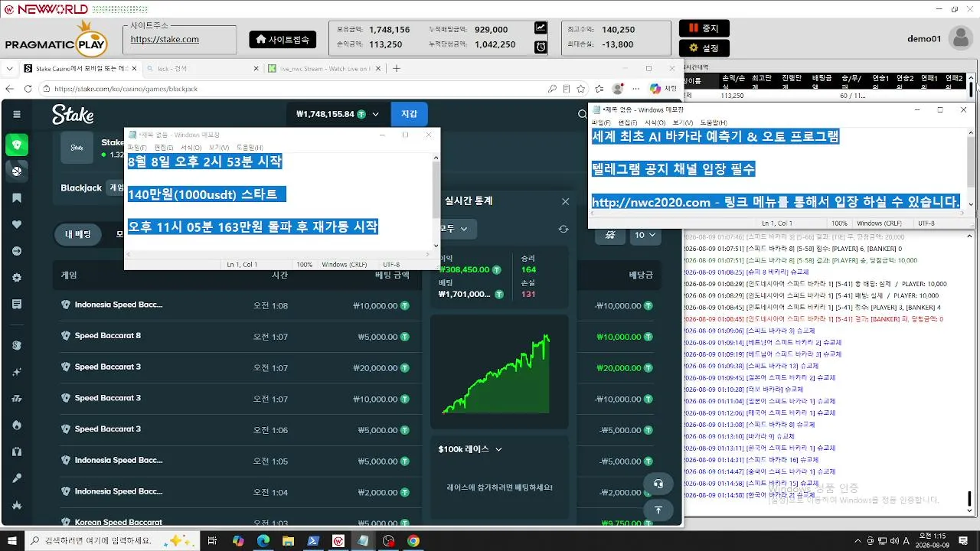Open the sports ball icon in Stake sidebar
The image size is (980, 551).
[x=17, y=171]
